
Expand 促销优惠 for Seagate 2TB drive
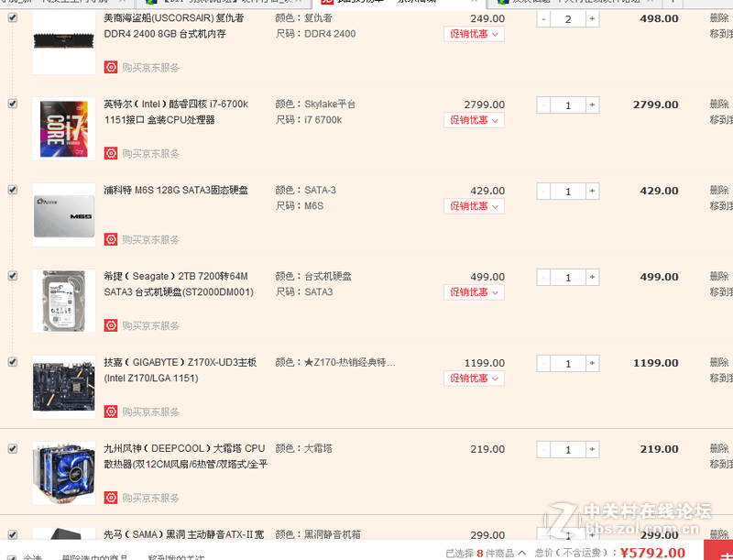click(x=474, y=292)
